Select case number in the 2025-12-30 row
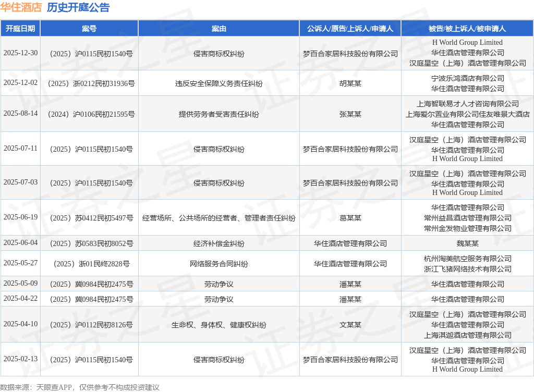The image size is (534, 392). [91, 54]
